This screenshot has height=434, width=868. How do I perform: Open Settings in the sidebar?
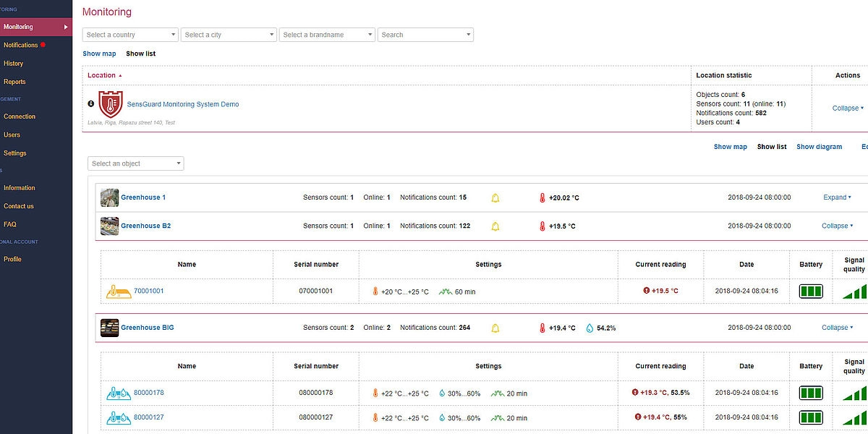click(x=15, y=153)
